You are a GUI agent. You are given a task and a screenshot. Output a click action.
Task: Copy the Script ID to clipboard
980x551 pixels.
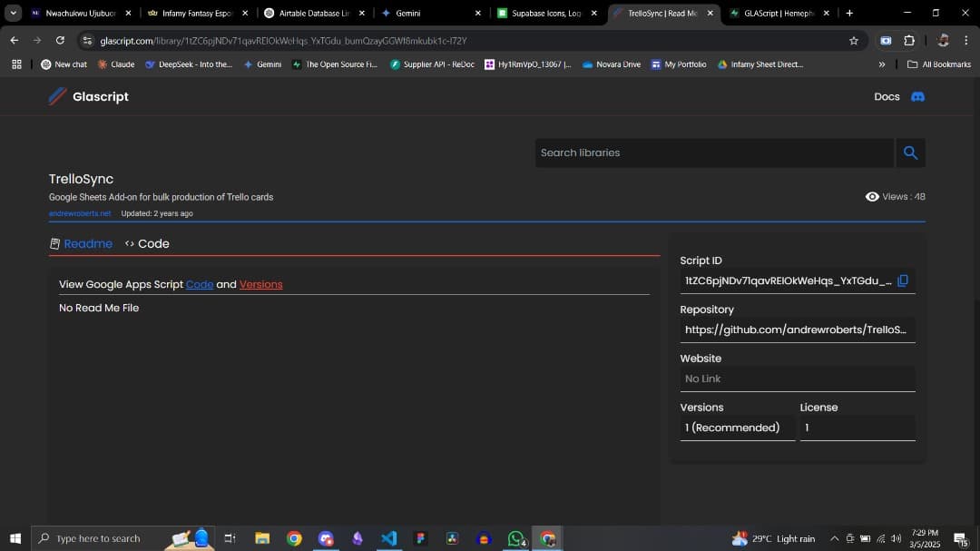(903, 280)
